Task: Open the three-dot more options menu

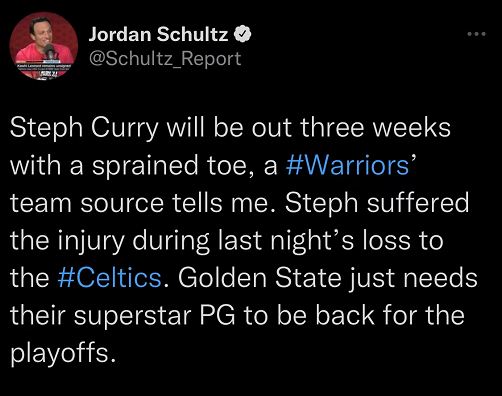Action: click(x=477, y=34)
